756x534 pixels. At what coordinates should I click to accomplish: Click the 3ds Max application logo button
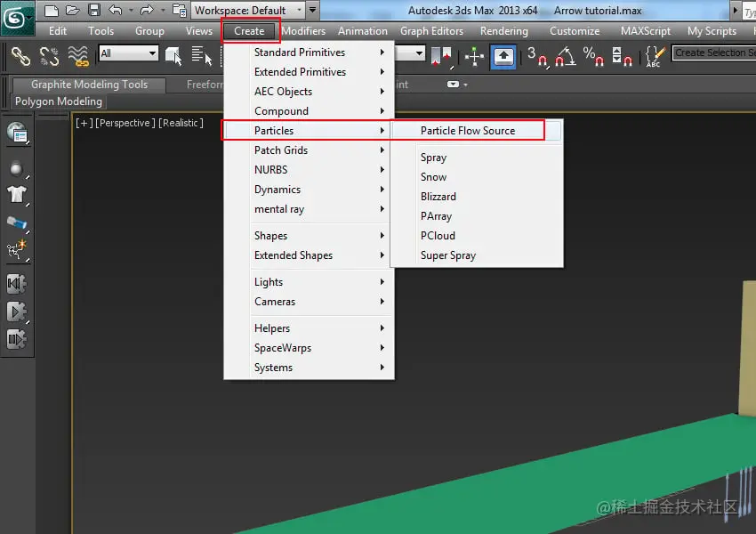click(17, 19)
